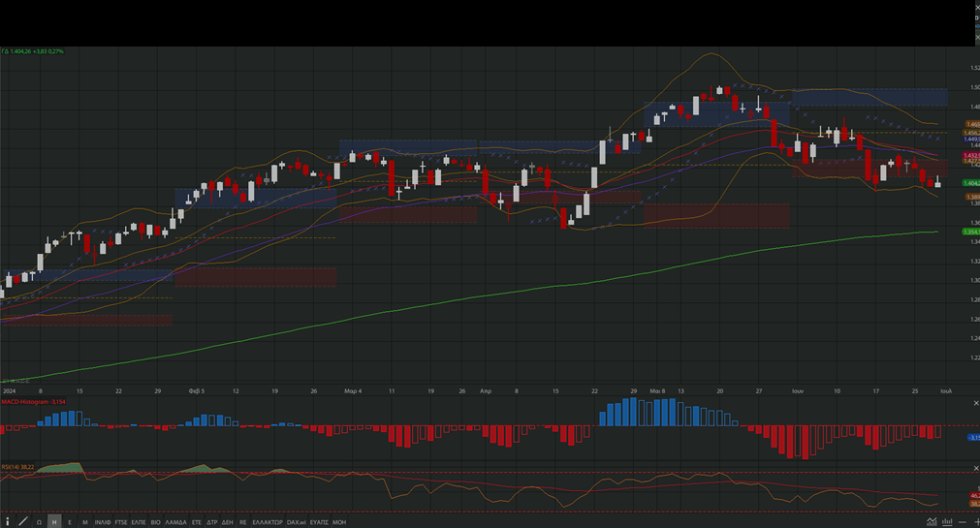Open the ΔΕΗ symbol shortcut
Viewport: 980px width, 528px height.
click(228, 522)
